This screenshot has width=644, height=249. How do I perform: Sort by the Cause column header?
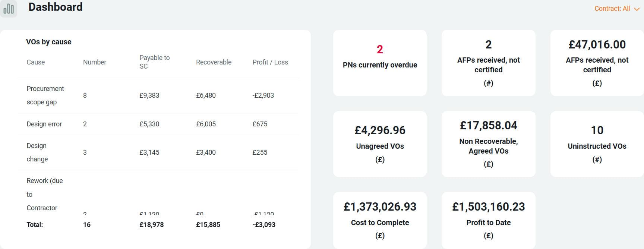[x=36, y=62]
